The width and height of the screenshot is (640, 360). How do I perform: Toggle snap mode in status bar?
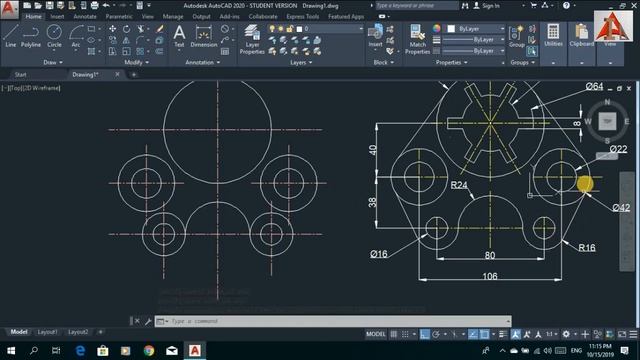click(x=405, y=334)
